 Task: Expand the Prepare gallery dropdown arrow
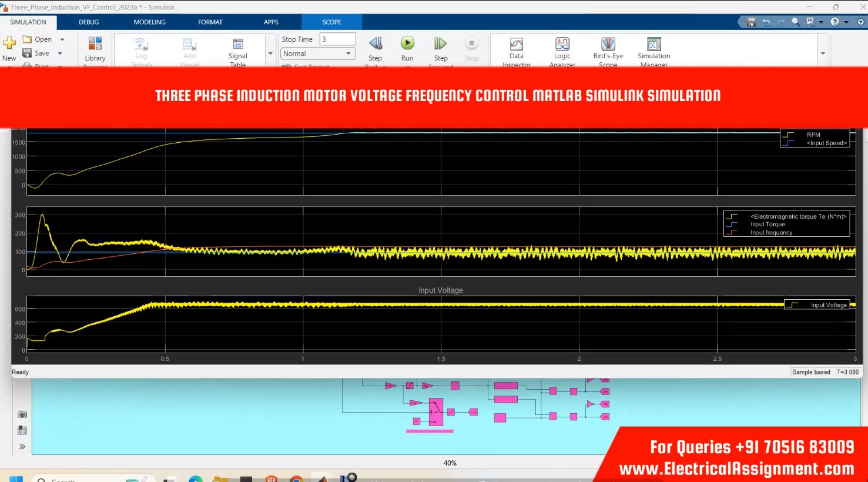click(x=270, y=53)
